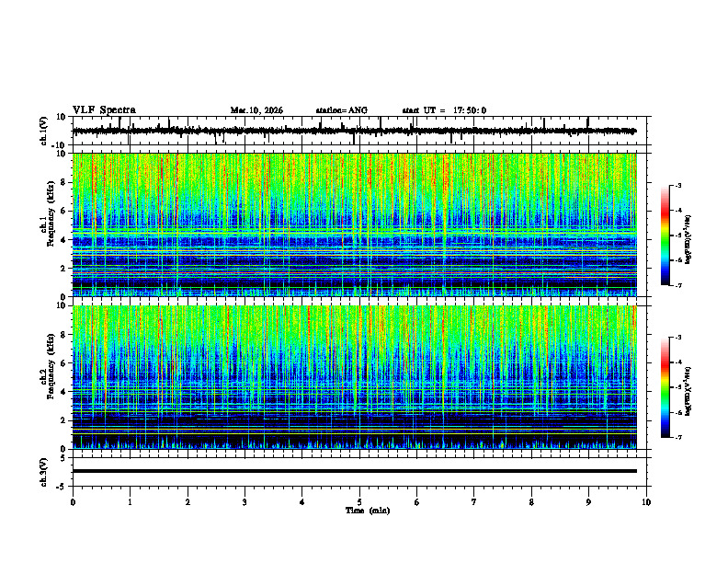Click the log(PSD) label of ch.2 colorbar
The height and width of the screenshot is (563, 728).
click(x=688, y=391)
